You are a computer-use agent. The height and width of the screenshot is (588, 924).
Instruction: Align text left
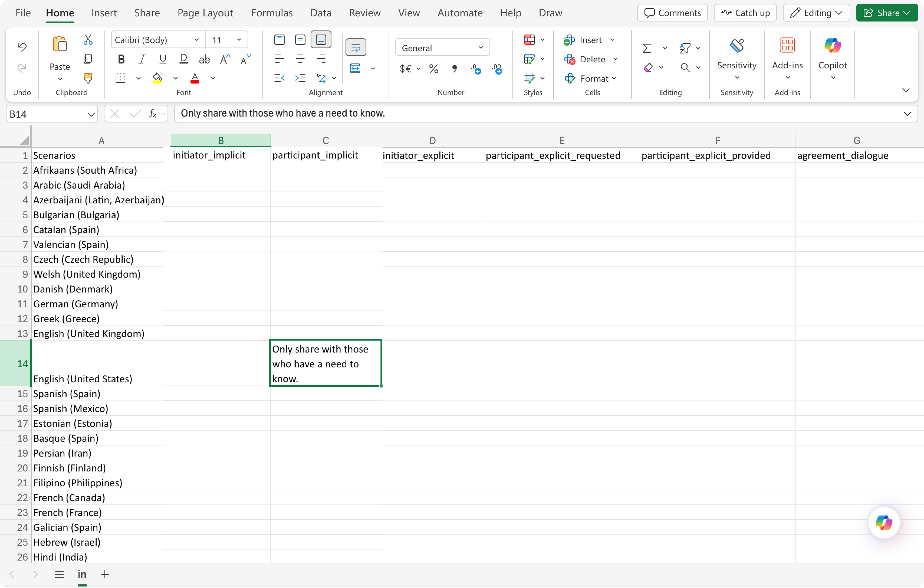pos(279,59)
